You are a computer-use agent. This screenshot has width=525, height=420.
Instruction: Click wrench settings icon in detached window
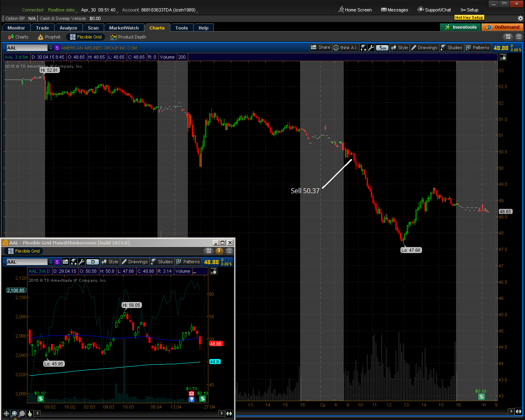pos(81,262)
